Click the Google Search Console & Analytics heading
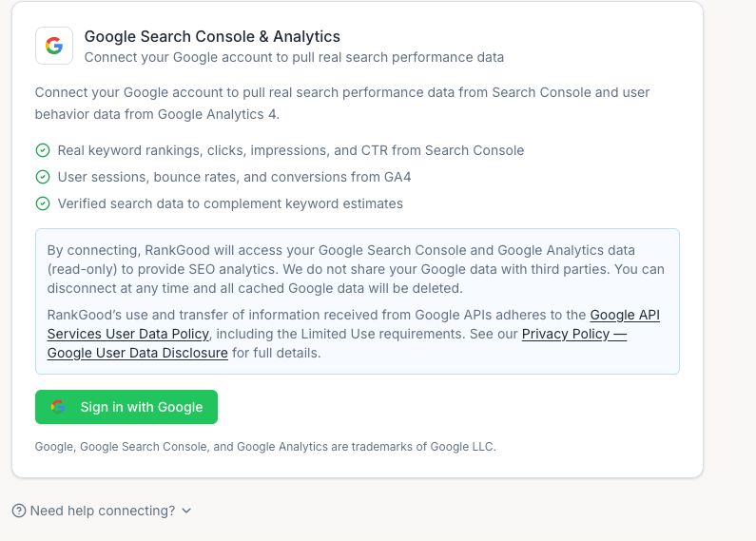The height and width of the screenshot is (541, 756). [212, 37]
